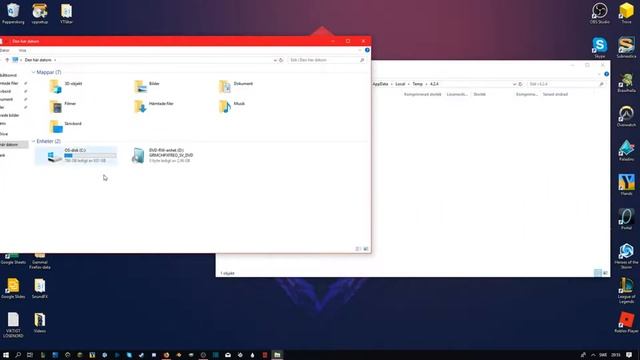Expand the ribbon in front Explorer window
Screen dimensions: 640x360
[360, 50]
